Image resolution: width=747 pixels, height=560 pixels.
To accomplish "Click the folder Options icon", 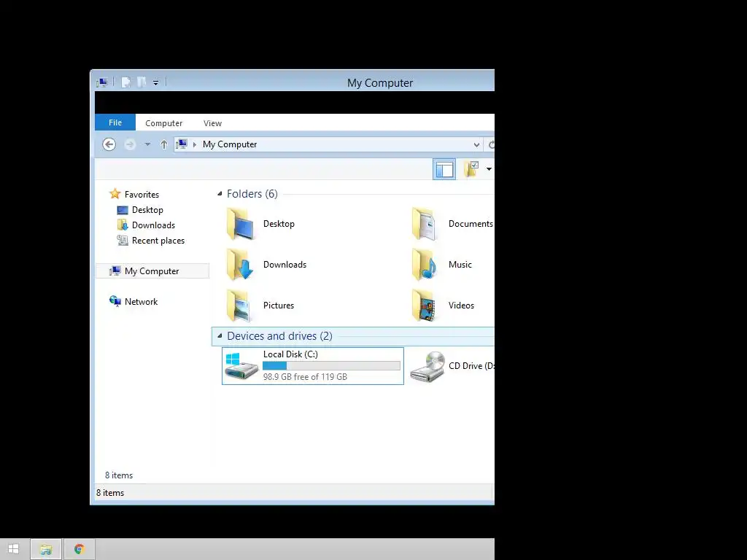I will click(471, 168).
